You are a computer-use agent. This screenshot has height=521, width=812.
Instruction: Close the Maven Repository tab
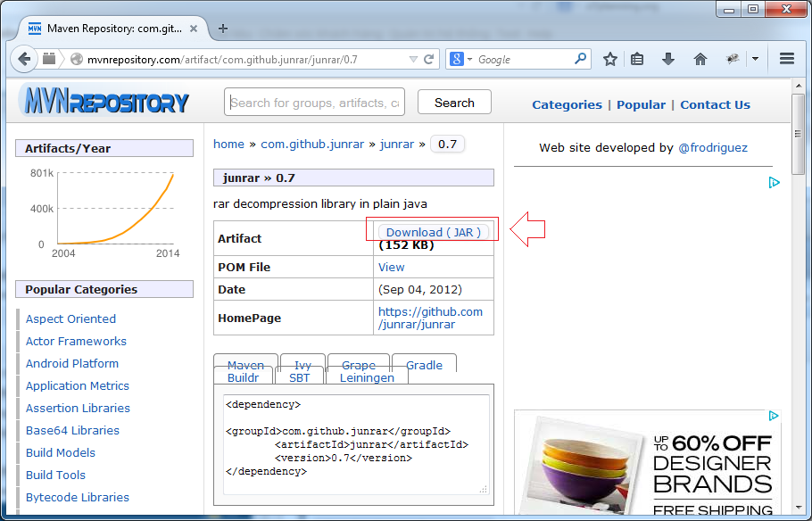(194, 29)
